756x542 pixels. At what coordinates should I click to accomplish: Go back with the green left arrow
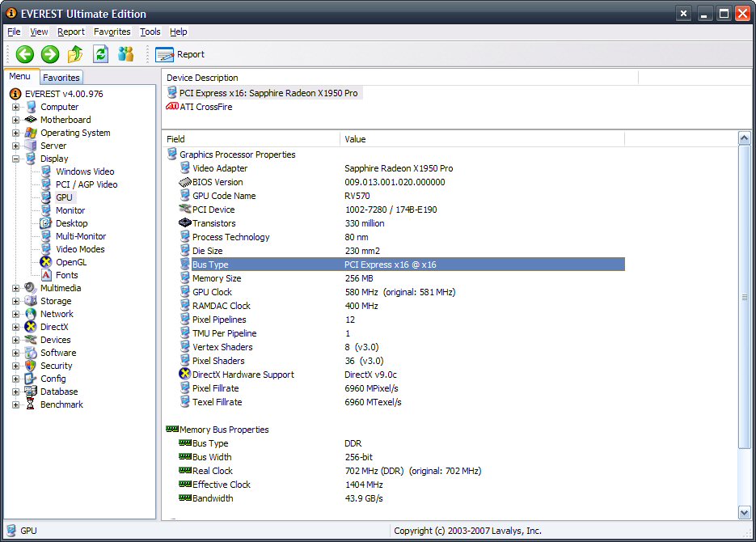[x=24, y=54]
